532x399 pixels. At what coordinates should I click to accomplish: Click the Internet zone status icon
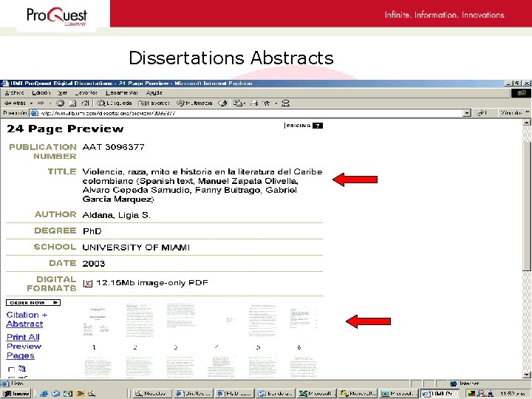(x=453, y=383)
